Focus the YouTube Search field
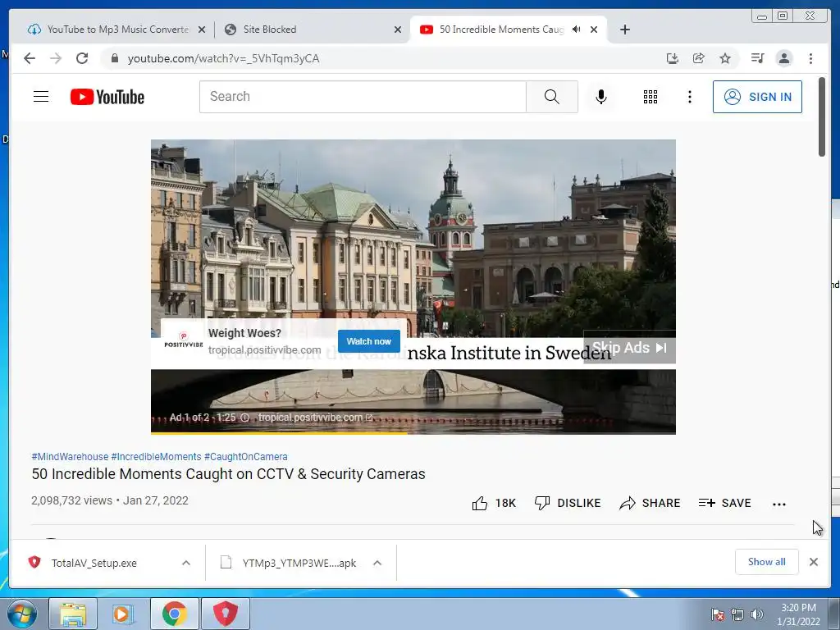Image resolution: width=840 pixels, height=630 pixels. click(x=363, y=97)
